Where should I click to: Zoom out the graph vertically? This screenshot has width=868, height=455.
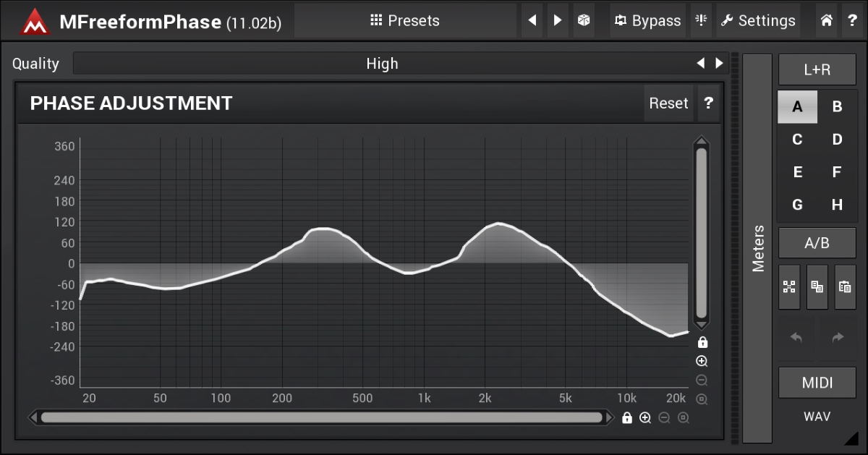pos(702,380)
